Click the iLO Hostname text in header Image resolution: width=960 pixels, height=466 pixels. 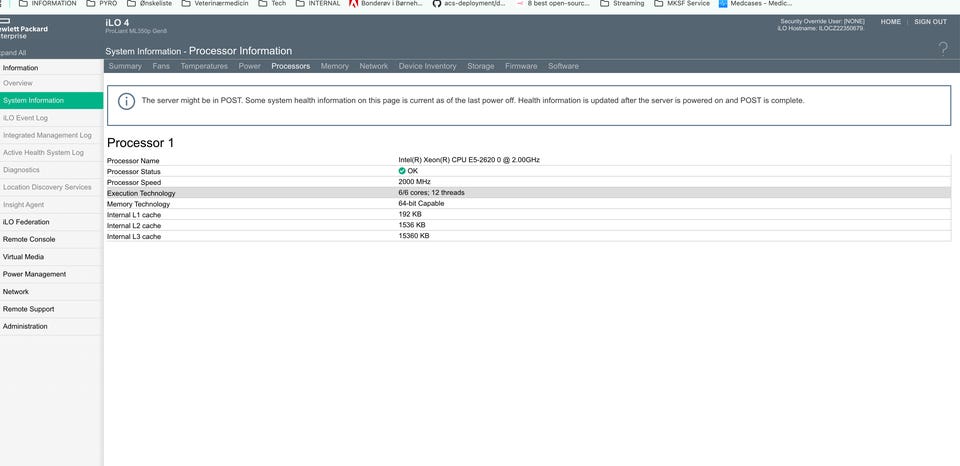click(x=821, y=29)
